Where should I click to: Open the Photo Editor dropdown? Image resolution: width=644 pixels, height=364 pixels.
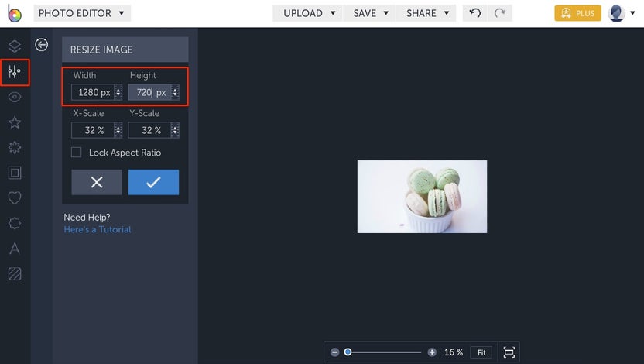[x=82, y=13]
